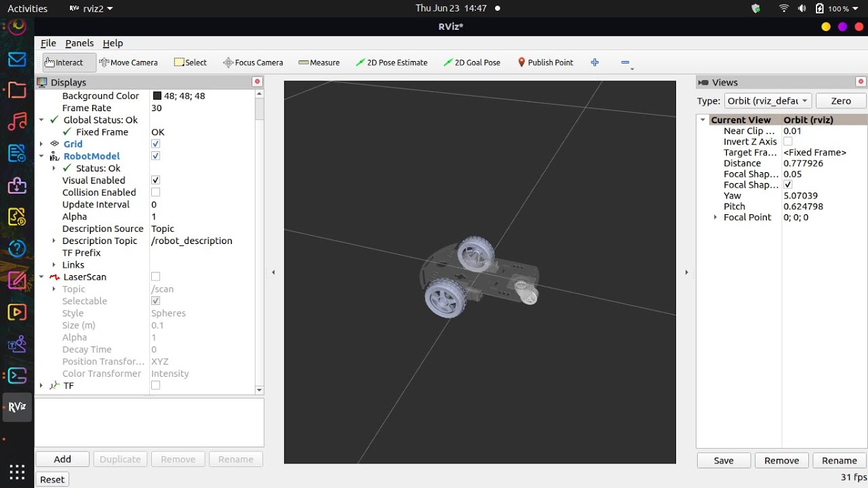This screenshot has height=488, width=868.
Task: Click the Remove view button
Action: [x=781, y=460]
